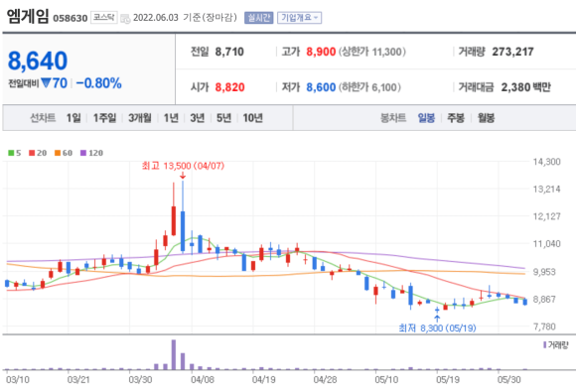
Task: Click the 실시간 button
Action: point(258,18)
